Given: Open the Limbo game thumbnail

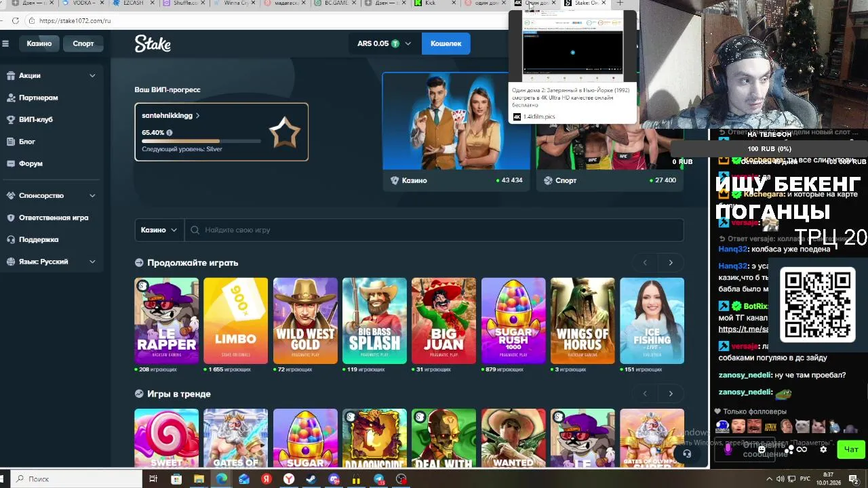Looking at the screenshot, I should (235, 321).
